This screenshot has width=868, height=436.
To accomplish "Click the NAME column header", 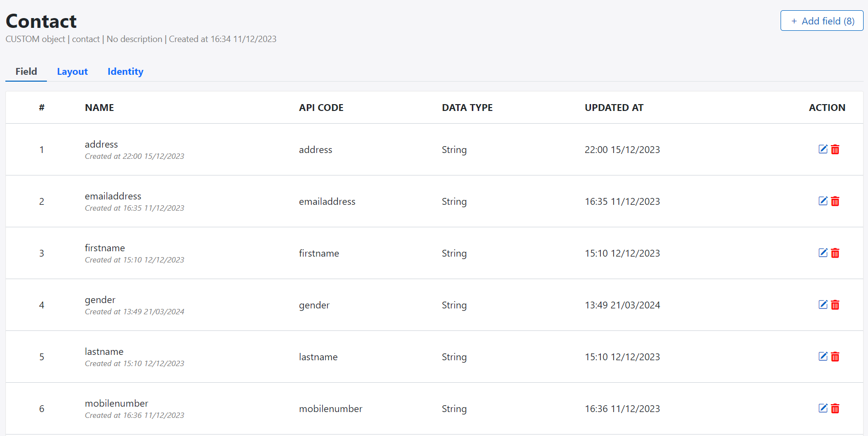I will pyautogui.click(x=99, y=108).
